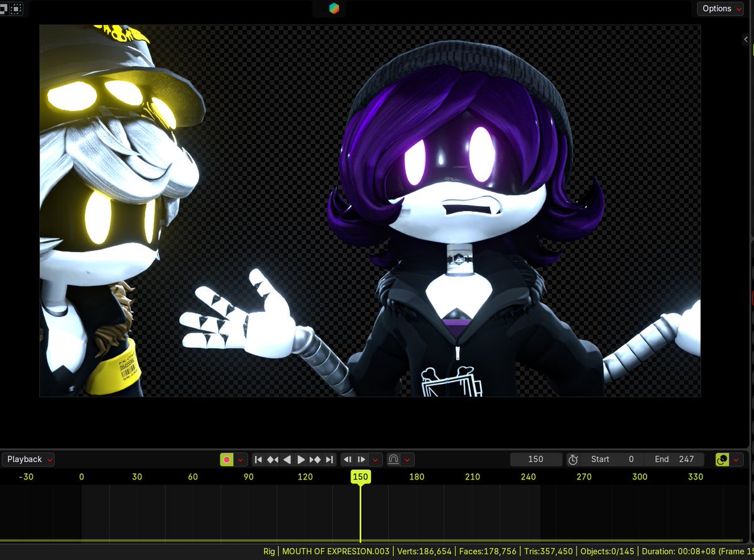Open auto keyframing settings dropdown
The width and height of the screenshot is (754, 560).
click(x=239, y=459)
